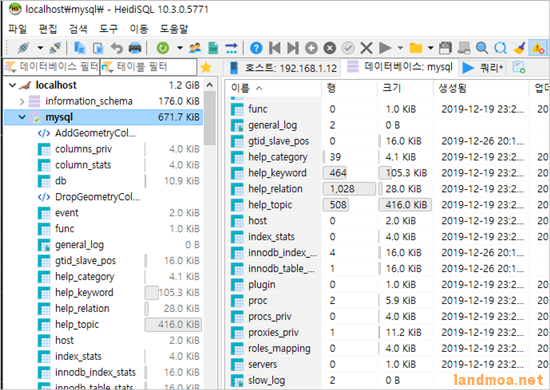550x390 pixels.
Task: Open the dropdown arrow beside the run icon
Action: pyautogui.click(x=400, y=48)
